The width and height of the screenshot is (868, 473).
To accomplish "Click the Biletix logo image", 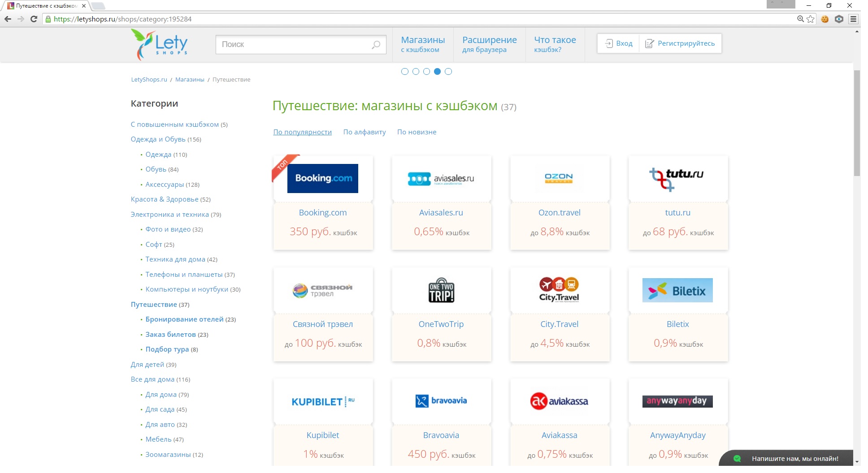I will coord(677,290).
